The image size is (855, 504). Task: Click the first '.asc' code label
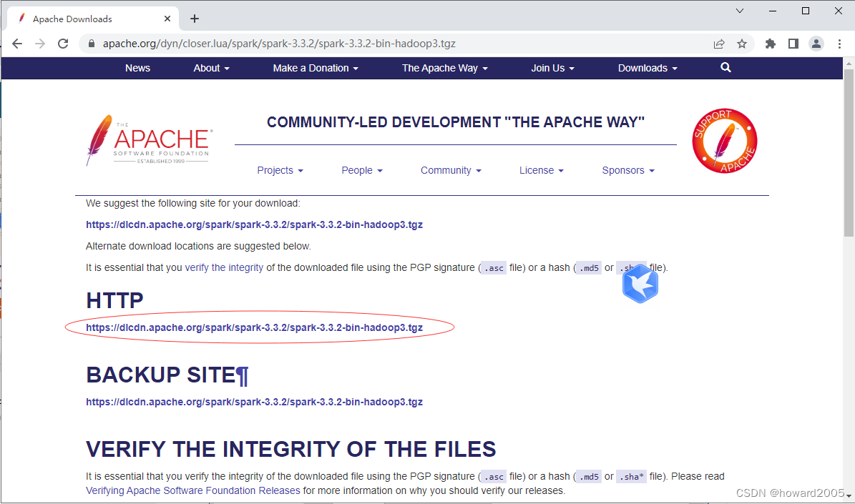click(494, 268)
